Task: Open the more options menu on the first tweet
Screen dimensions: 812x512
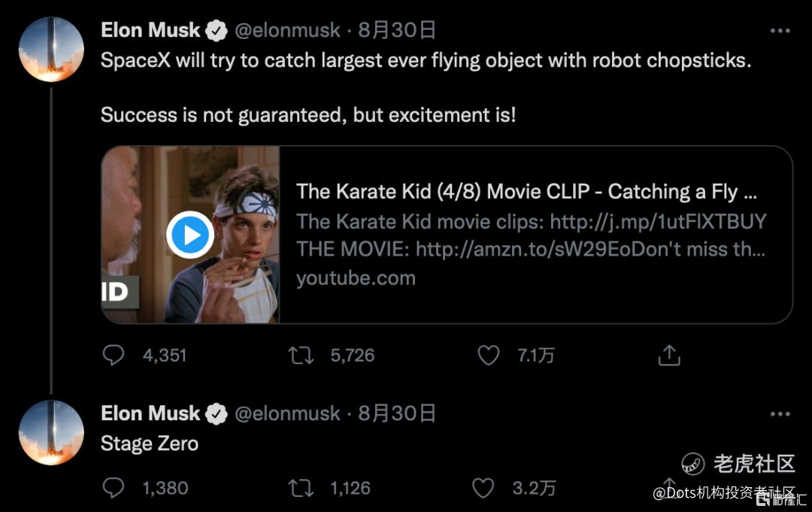Action: (780, 32)
